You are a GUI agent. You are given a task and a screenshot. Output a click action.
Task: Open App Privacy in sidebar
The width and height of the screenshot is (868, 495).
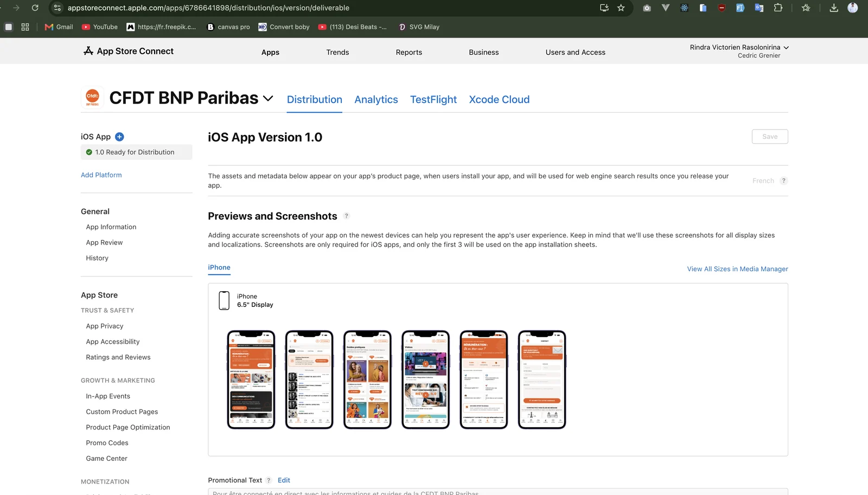tap(105, 326)
